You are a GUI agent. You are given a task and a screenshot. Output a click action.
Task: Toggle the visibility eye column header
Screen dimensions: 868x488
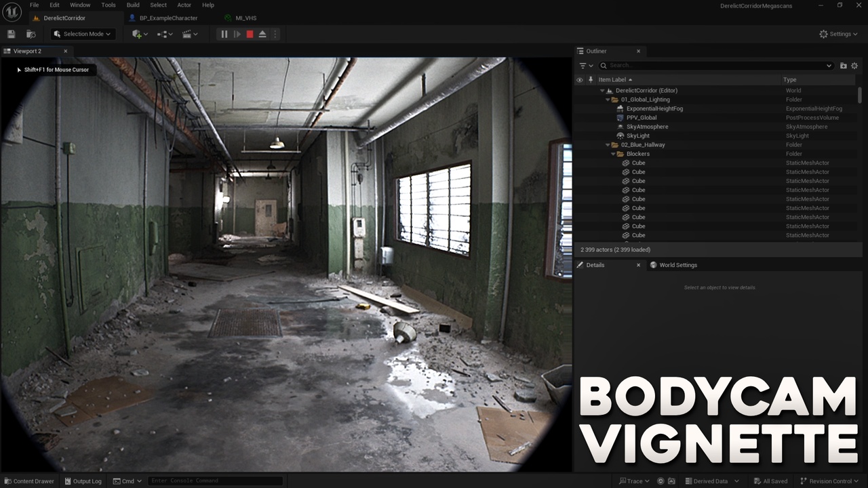[579, 80]
